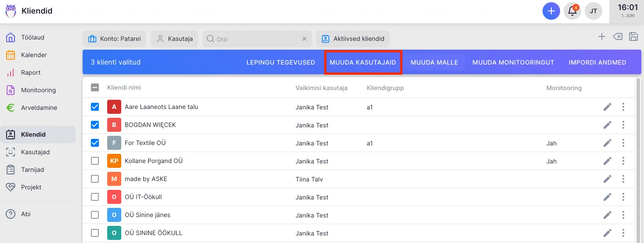Open Arveldamine from the sidebar

(x=39, y=108)
